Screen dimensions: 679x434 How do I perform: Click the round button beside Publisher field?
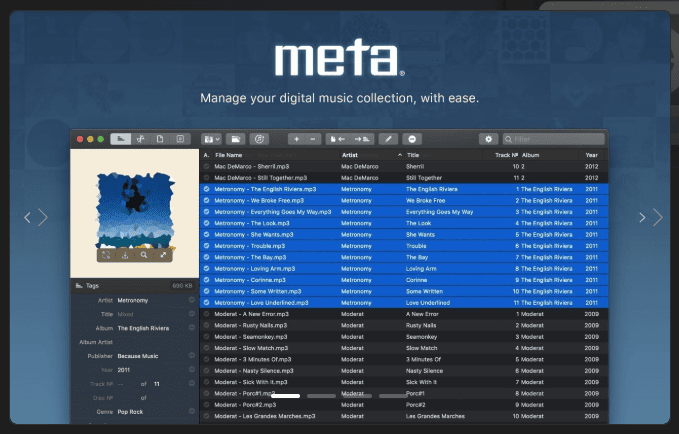coord(191,355)
